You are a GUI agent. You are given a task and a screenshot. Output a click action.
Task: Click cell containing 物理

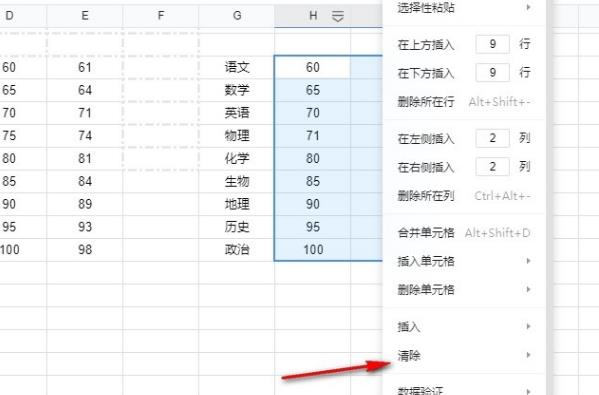coord(237,136)
